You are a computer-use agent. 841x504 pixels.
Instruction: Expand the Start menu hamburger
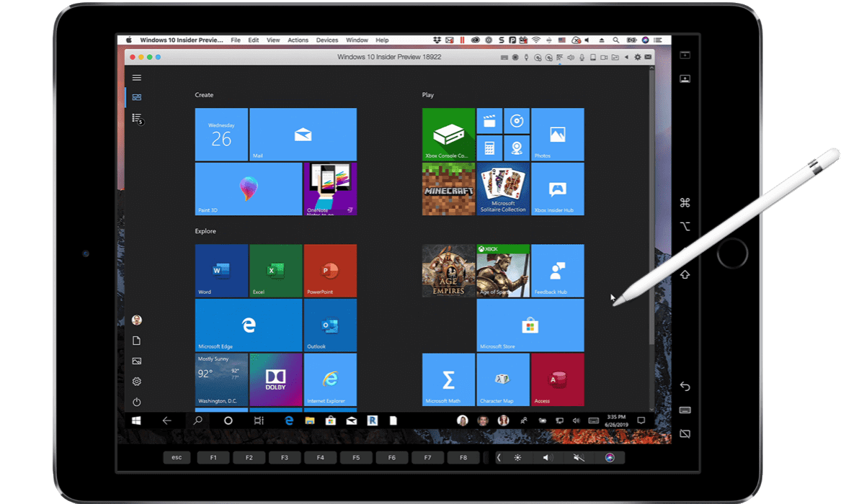137,77
